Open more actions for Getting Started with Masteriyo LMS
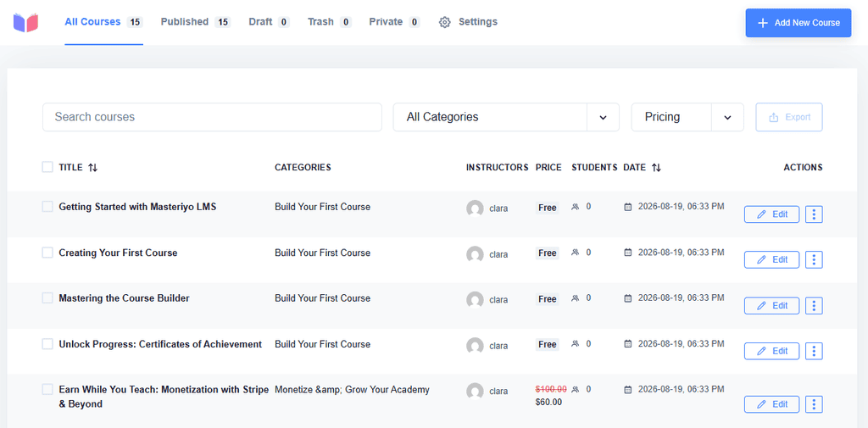This screenshot has width=868, height=428. pyautogui.click(x=814, y=214)
